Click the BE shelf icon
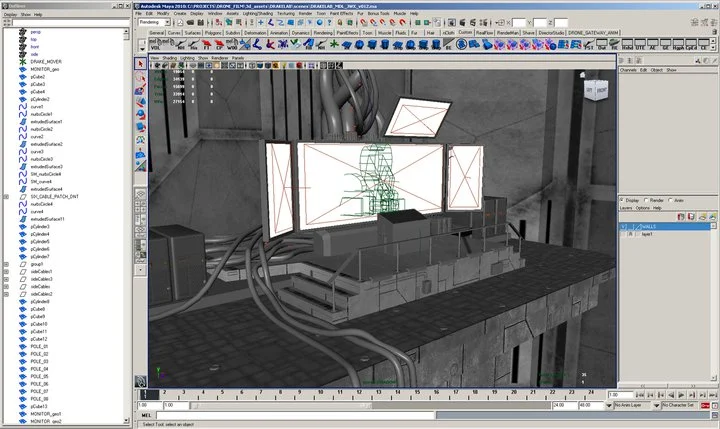The image size is (720, 429). coord(449,44)
